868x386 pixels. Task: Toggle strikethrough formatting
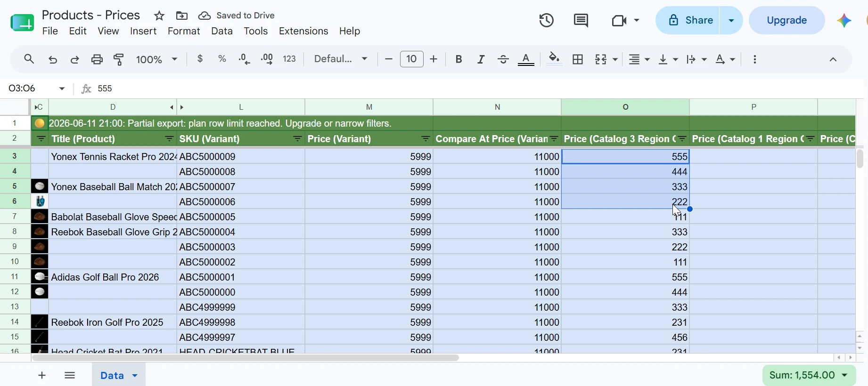click(x=503, y=59)
